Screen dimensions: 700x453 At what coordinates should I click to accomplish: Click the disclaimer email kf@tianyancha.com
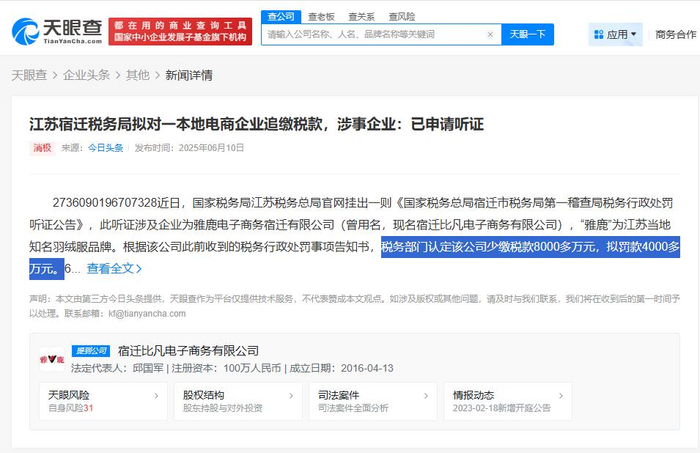tap(147, 313)
